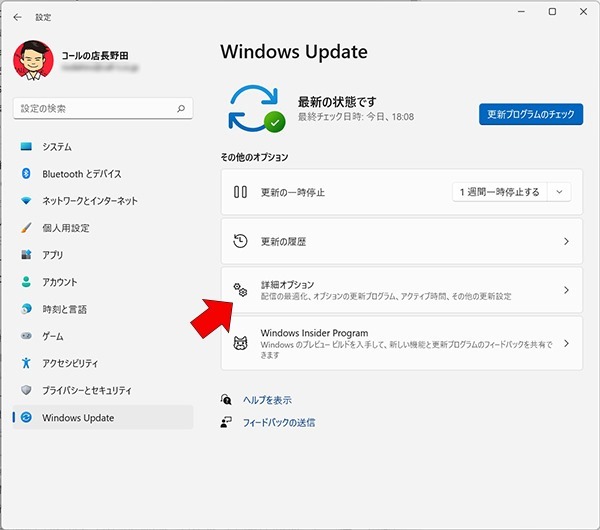Open 更新の履歴 row
The height and width of the screenshot is (530, 600).
[402, 241]
